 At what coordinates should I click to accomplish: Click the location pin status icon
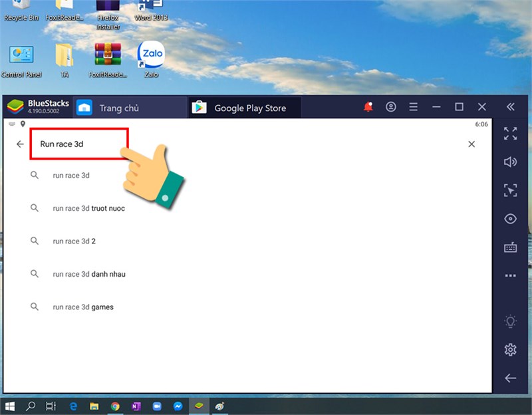(x=23, y=124)
